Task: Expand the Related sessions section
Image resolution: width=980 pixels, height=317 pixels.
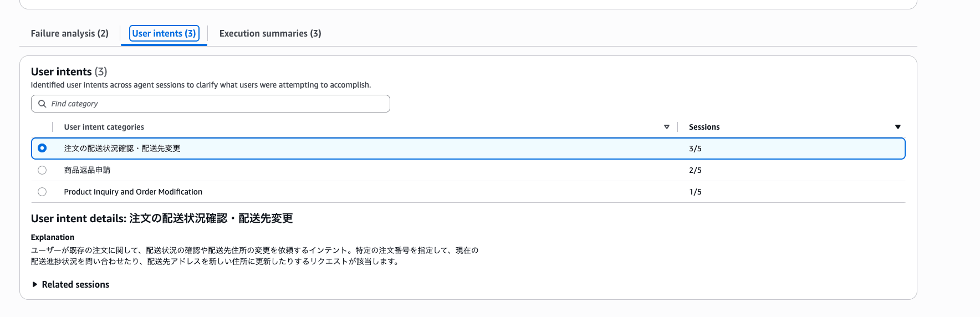Action: coord(70,284)
